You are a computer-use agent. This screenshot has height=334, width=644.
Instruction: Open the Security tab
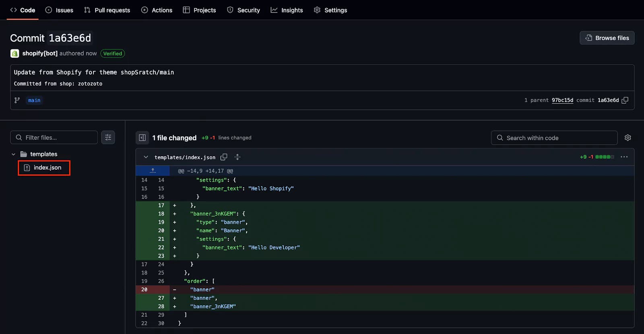(x=243, y=10)
